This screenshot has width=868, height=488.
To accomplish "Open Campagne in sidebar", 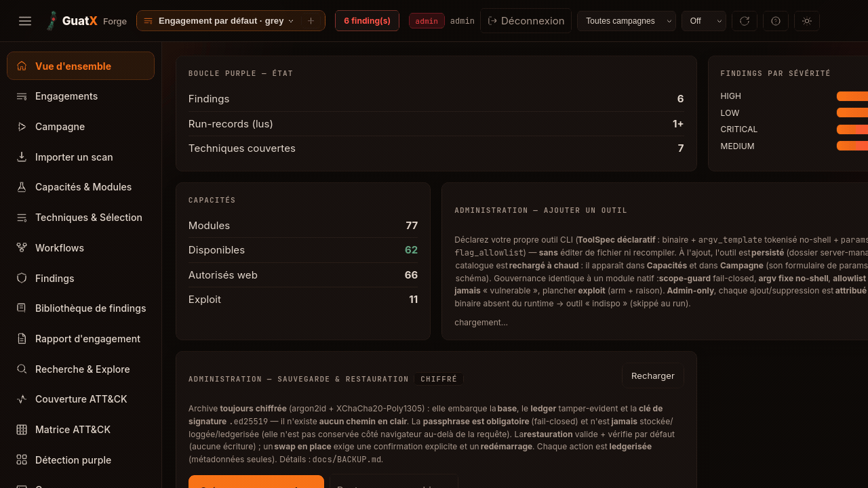I will pos(81,127).
